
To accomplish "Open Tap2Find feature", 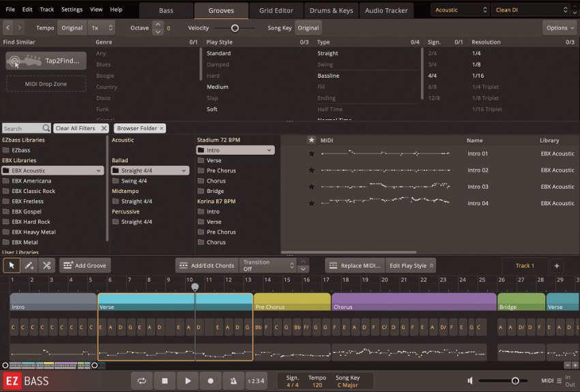I will (46, 61).
